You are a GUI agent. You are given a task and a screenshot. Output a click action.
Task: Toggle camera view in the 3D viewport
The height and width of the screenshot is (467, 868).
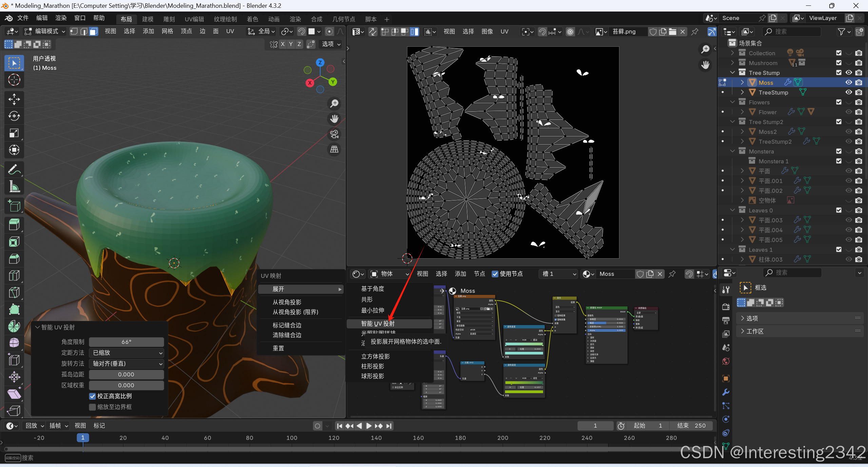[334, 134]
